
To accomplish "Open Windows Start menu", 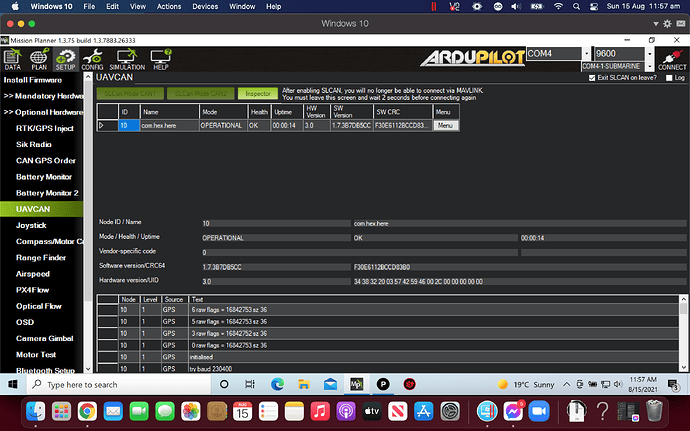I will point(13,384).
